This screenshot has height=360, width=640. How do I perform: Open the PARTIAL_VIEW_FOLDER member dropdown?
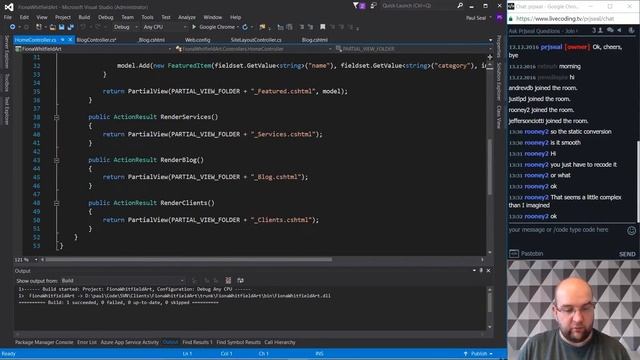tap(414, 49)
